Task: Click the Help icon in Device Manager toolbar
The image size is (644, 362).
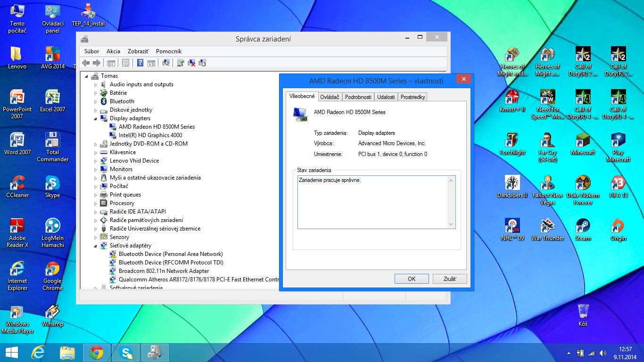Action: pyautogui.click(x=140, y=63)
